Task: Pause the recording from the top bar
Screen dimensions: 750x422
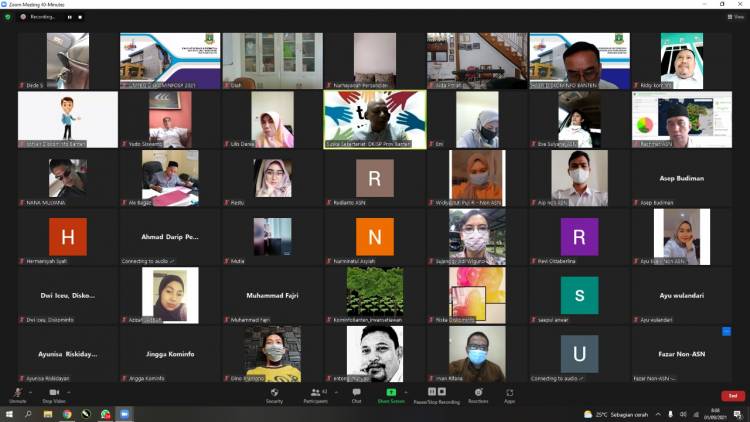Action: [69, 17]
